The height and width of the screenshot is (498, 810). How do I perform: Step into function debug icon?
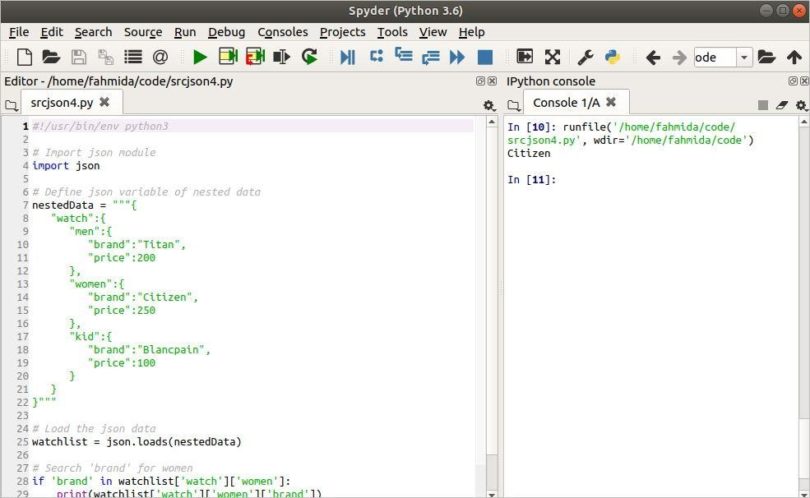coord(403,55)
